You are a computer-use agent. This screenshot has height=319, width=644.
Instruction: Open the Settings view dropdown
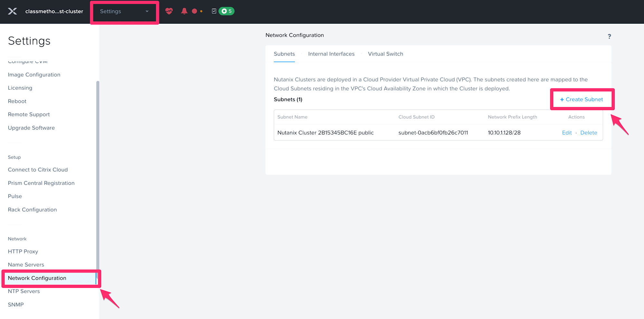(x=125, y=11)
